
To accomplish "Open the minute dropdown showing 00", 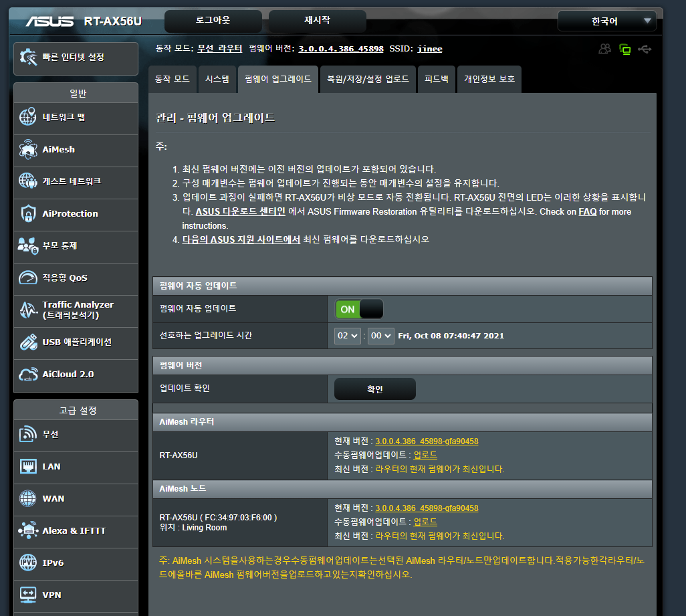I will point(381,336).
